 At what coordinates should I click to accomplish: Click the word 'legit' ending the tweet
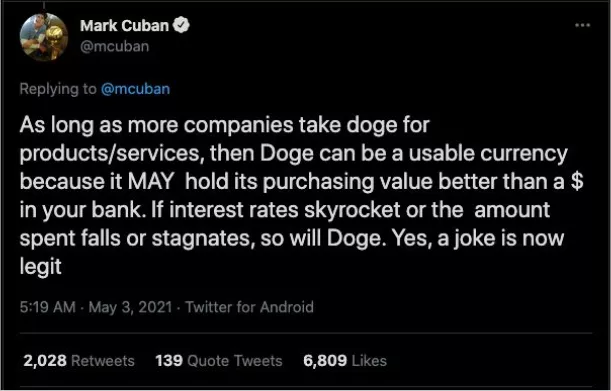[x=41, y=267]
